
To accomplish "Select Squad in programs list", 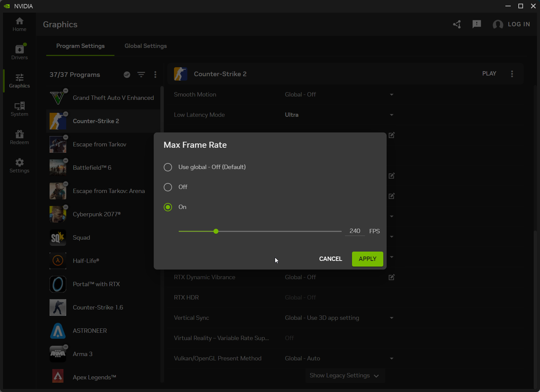I will 103,238.
